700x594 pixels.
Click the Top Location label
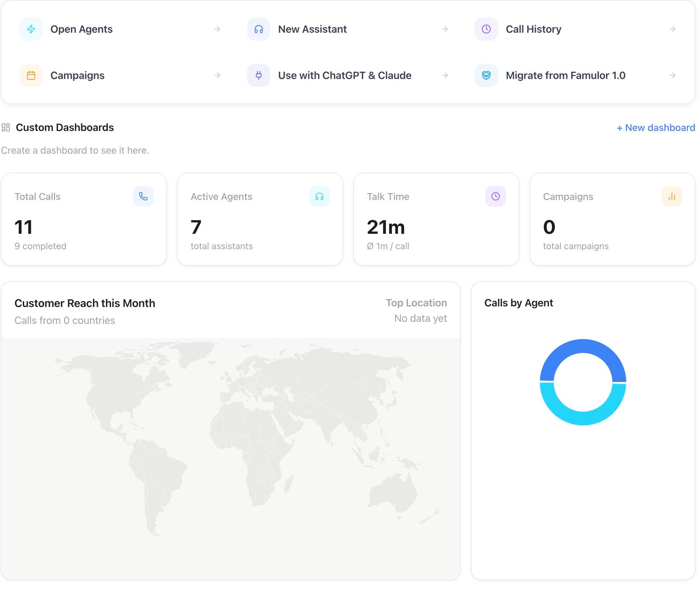416,303
